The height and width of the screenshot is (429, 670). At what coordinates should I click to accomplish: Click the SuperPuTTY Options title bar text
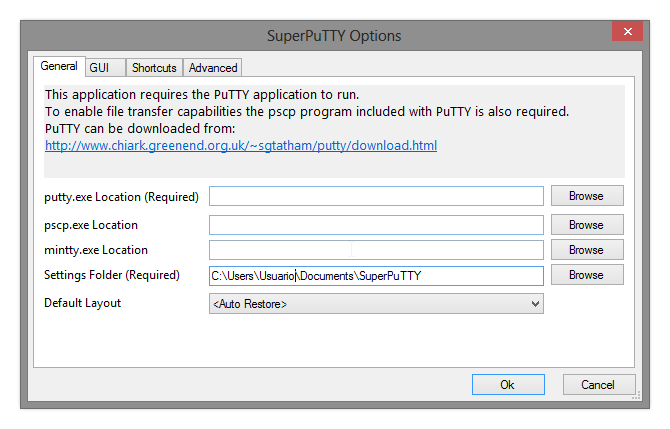point(334,36)
